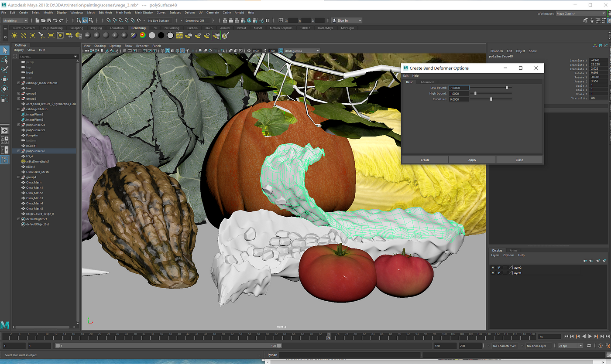Image resolution: width=611 pixels, height=364 pixels.
Task: Click the Save Scene disk icon
Action: (49, 20)
